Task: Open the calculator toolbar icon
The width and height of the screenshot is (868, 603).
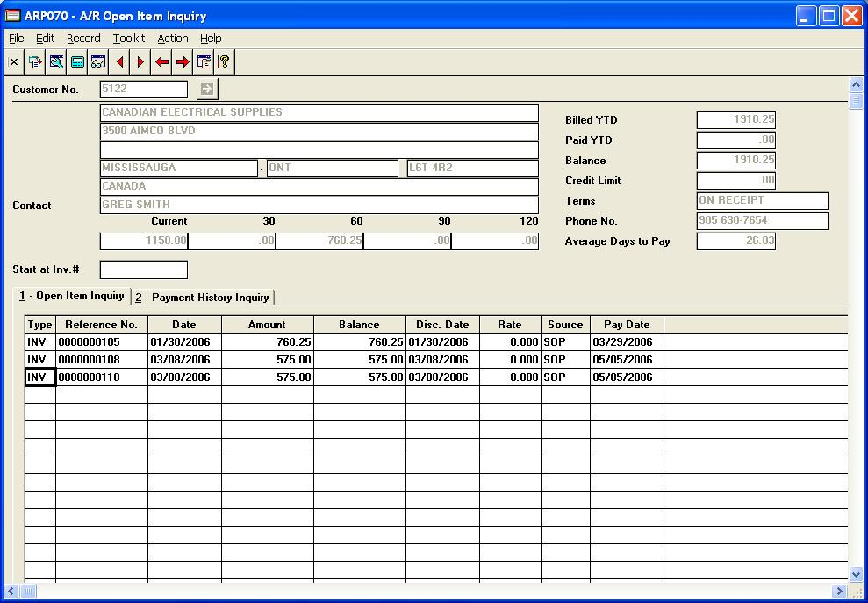Action: coord(77,62)
